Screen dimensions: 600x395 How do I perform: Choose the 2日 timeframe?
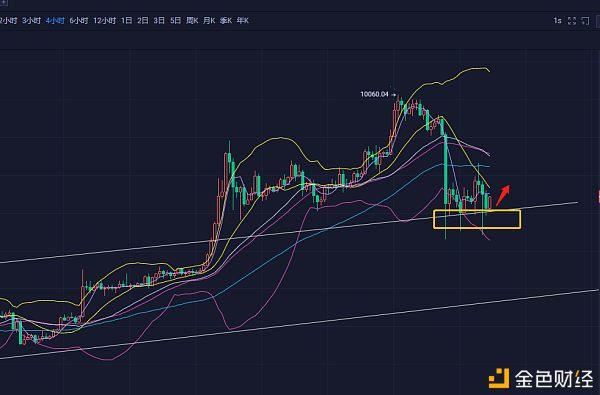coord(143,21)
